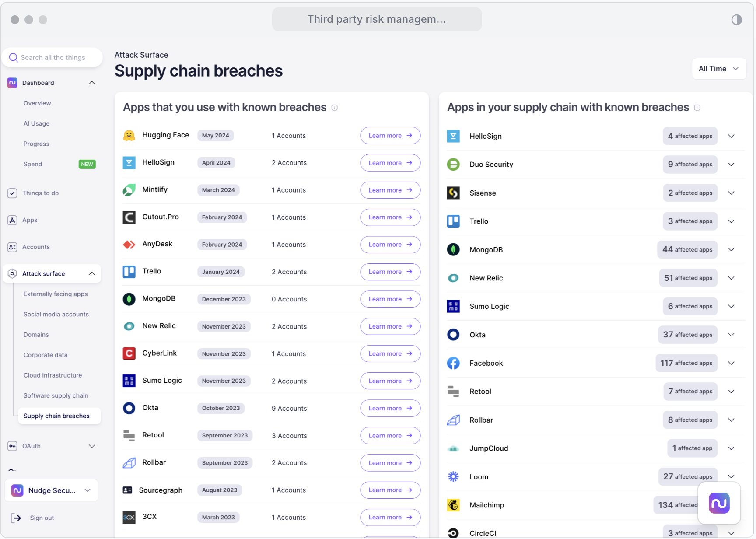This screenshot has width=756, height=539.
Task: Learn more about Okta breach
Action: coord(390,408)
